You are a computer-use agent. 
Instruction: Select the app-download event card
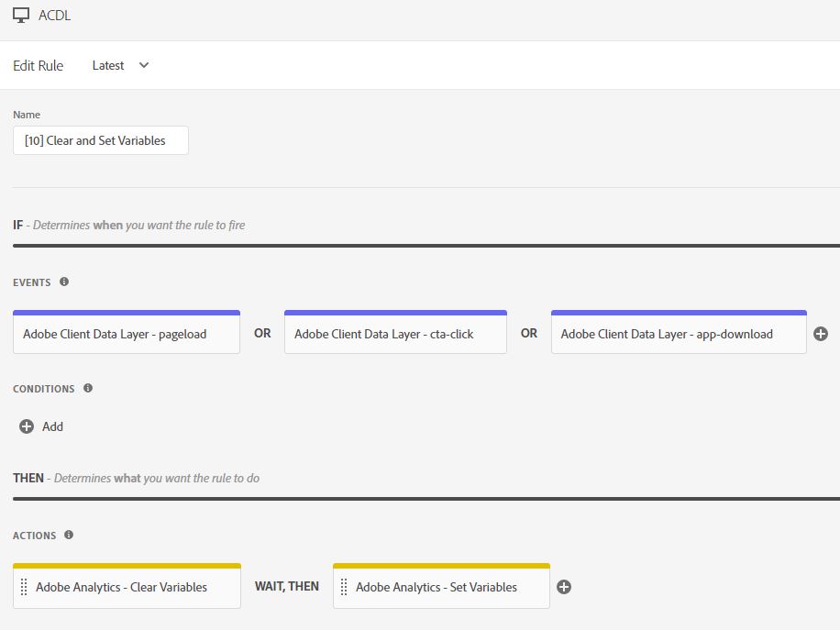coord(679,334)
